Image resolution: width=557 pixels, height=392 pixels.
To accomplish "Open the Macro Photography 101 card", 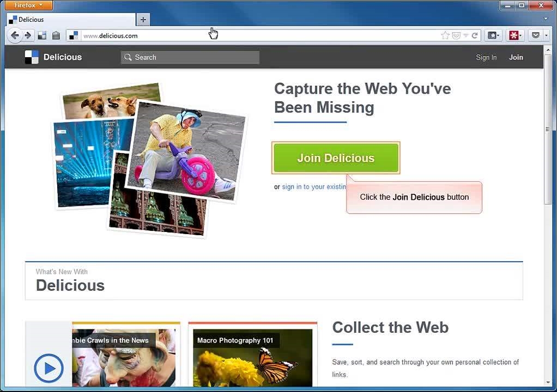I will pos(252,355).
